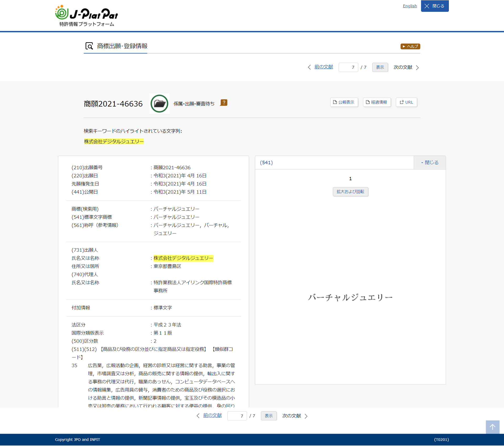Click the J-PlatPat logo
The width and height of the screenshot is (504, 446).
[86, 16]
